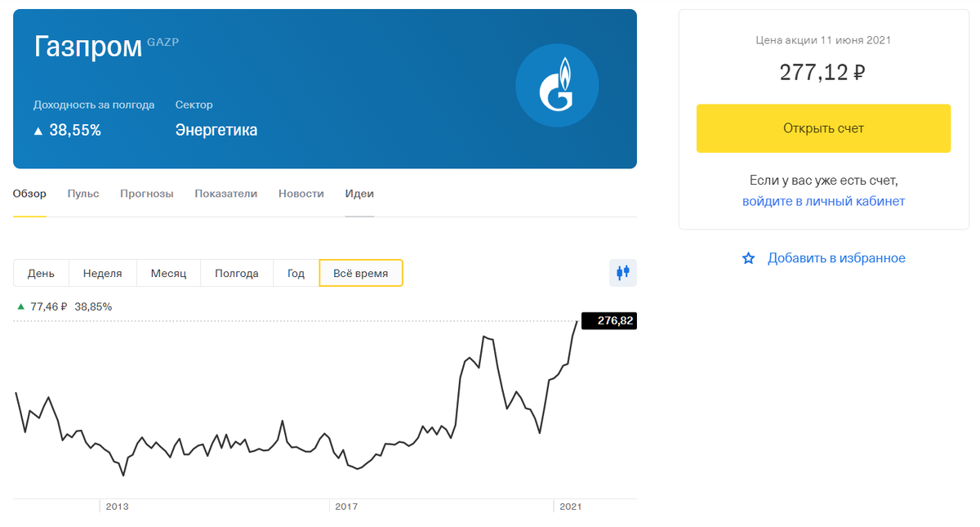Select the Год chart period
This screenshot has width=980, height=527.
tap(295, 273)
